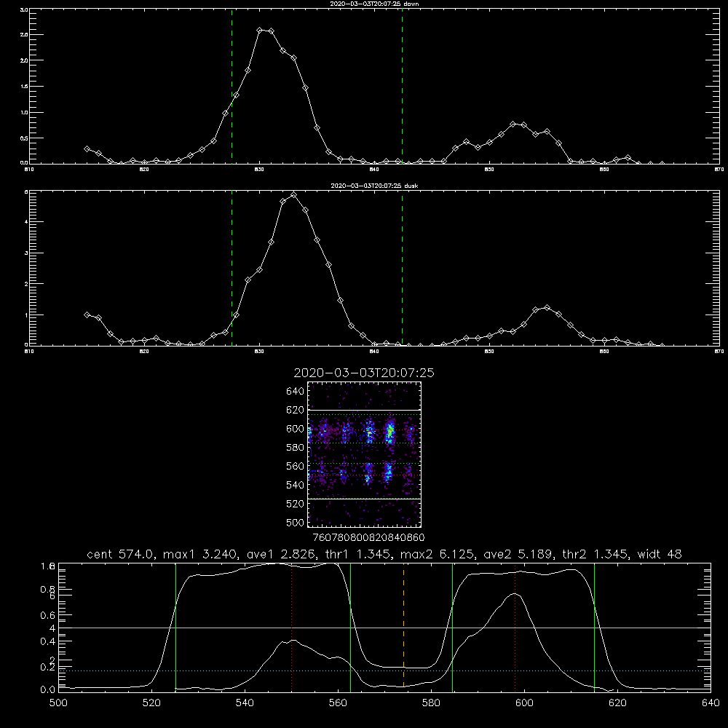Viewport: 728px width, 728px height.
Task: Click the 'widt 48' value
Action: pos(660,554)
